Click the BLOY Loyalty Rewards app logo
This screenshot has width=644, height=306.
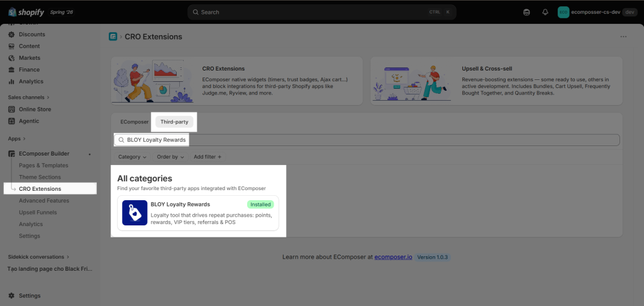(135, 213)
